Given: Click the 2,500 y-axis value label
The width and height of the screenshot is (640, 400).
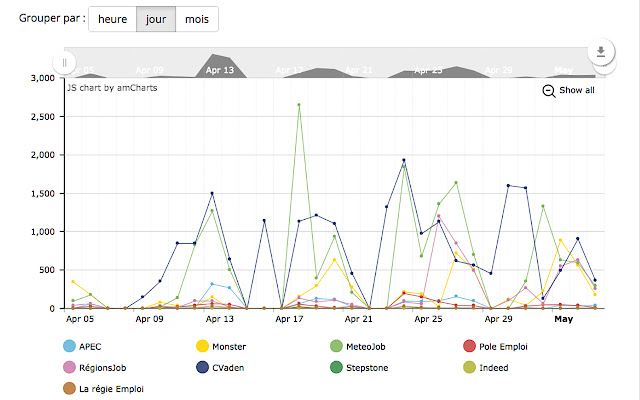Looking at the screenshot, I should [x=43, y=117].
